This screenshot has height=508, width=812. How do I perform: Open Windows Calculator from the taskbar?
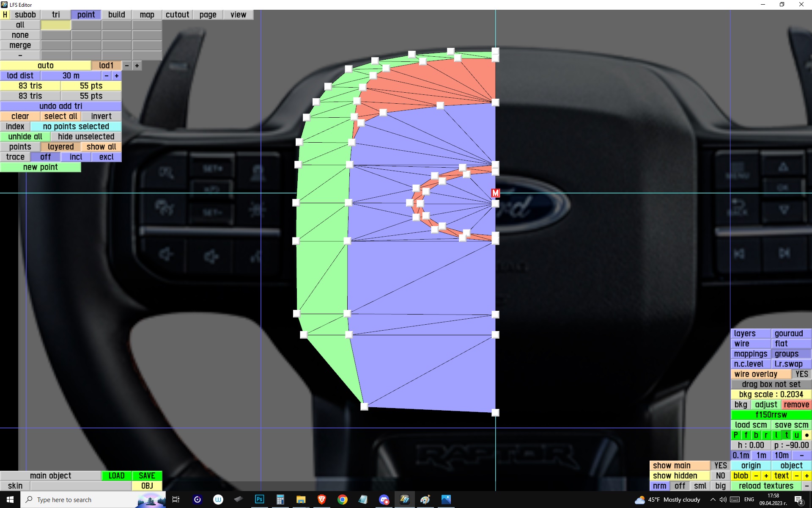click(280, 500)
